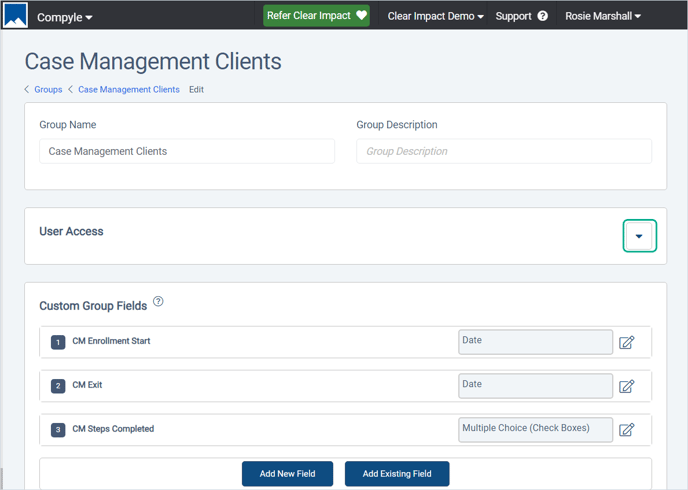The height and width of the screenshot is (490, 688).
Task: Select the CM Steps Completed label
Action: click(113, 429)
